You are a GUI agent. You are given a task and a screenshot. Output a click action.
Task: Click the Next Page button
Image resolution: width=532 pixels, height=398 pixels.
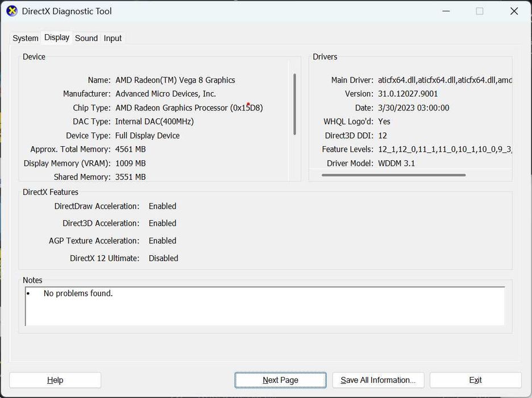pos(280,380)
